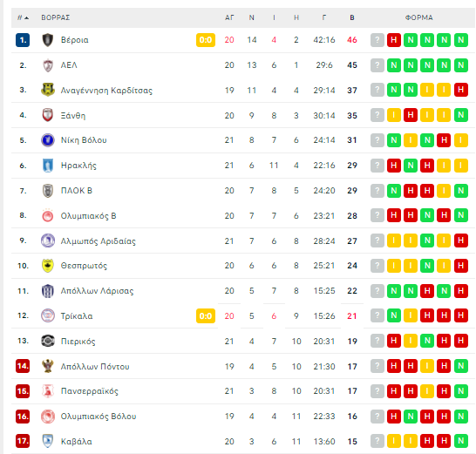The image size is (476, 454).
Task: Sort table by the # rank column
Action: click(23, 18)
